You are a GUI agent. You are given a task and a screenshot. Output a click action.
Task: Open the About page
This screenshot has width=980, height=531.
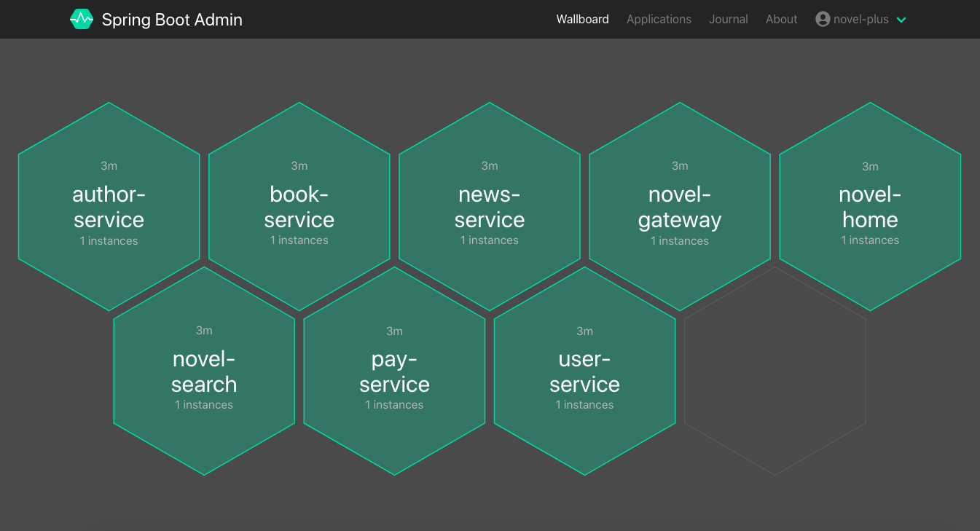point(781,20)
